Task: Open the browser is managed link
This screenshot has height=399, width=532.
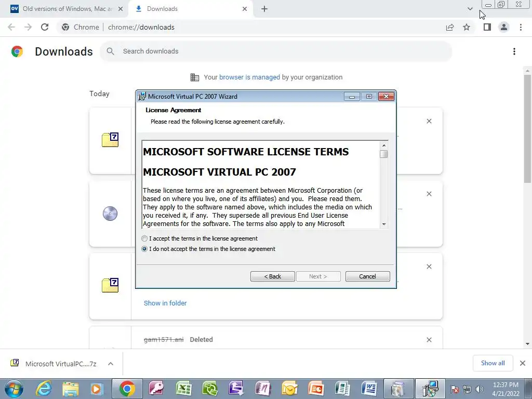Action: (x=249, y=77)
